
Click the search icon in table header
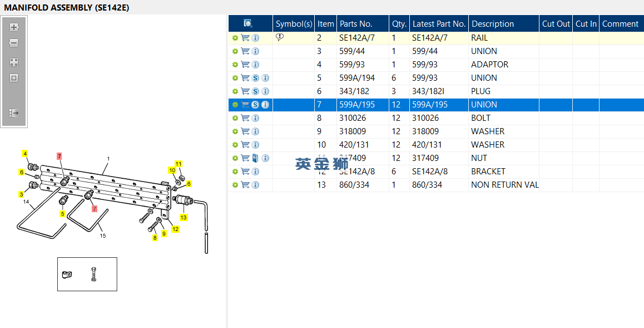[248, 23]
